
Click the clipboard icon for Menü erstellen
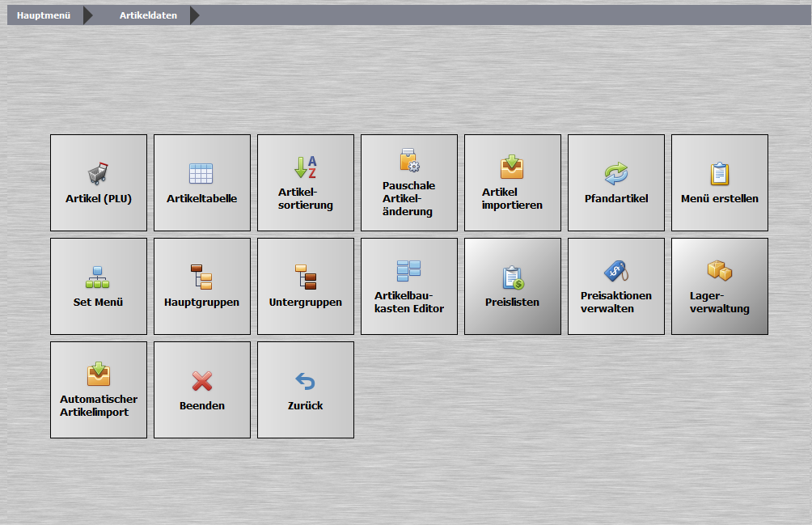pyautogui.click(x=719, y=173)
